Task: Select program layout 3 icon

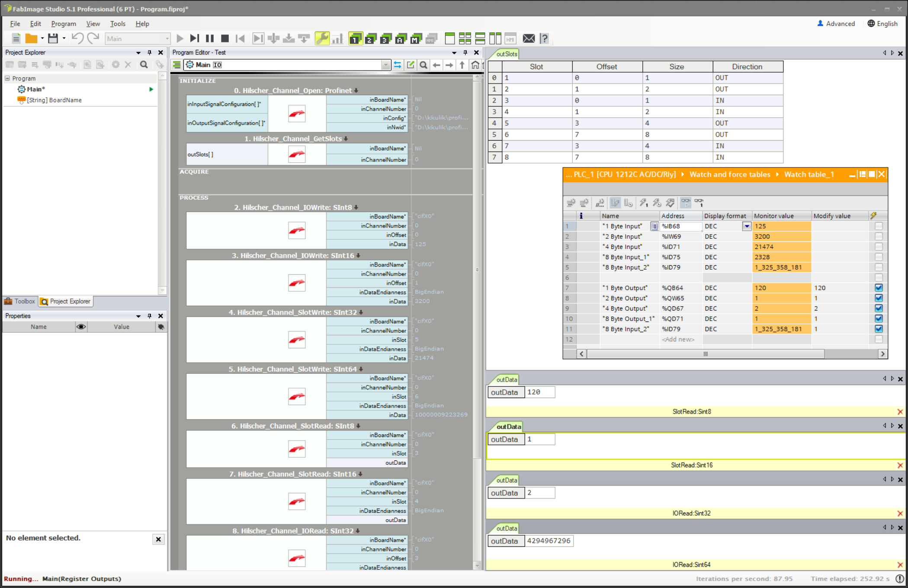Action: coord(386,39)
